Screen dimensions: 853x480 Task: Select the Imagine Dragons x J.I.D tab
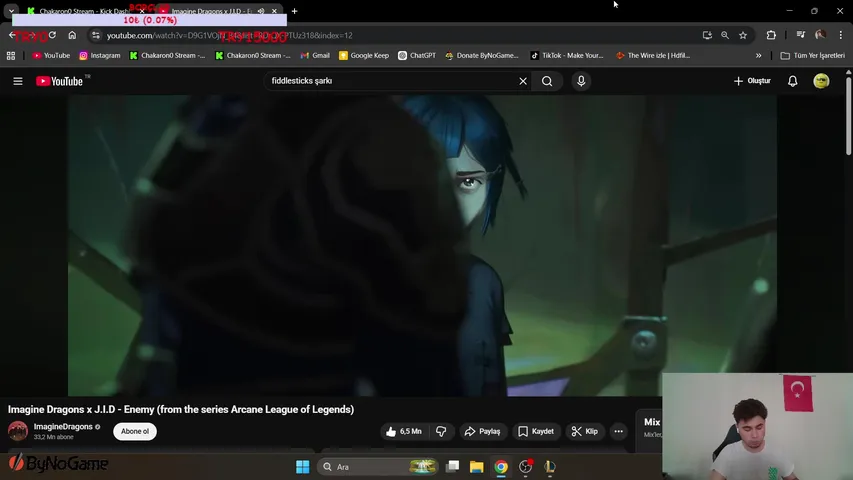(x=209, y=11)
